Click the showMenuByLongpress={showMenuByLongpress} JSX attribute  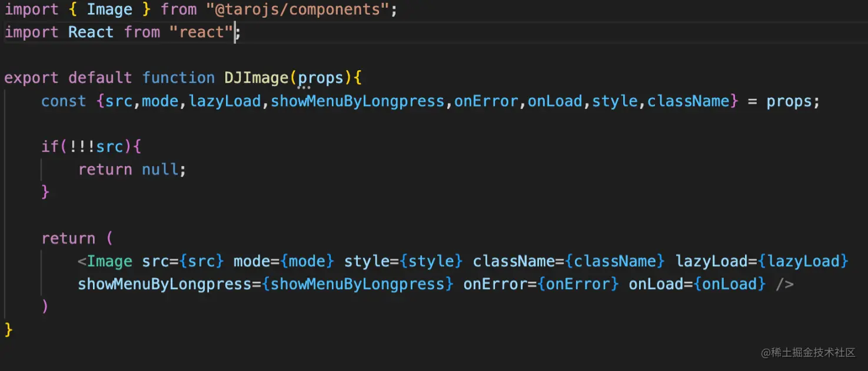pyautogui.click(x=266, y=284)
